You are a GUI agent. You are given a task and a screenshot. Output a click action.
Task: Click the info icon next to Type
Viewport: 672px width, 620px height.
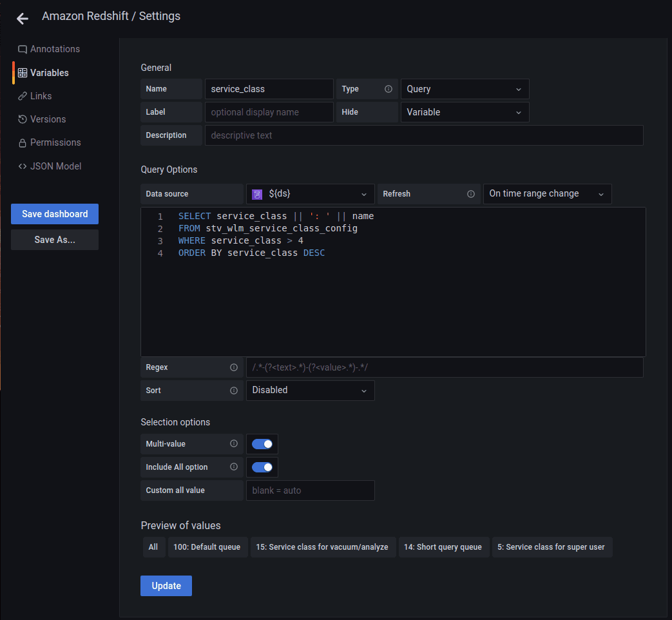389,89
